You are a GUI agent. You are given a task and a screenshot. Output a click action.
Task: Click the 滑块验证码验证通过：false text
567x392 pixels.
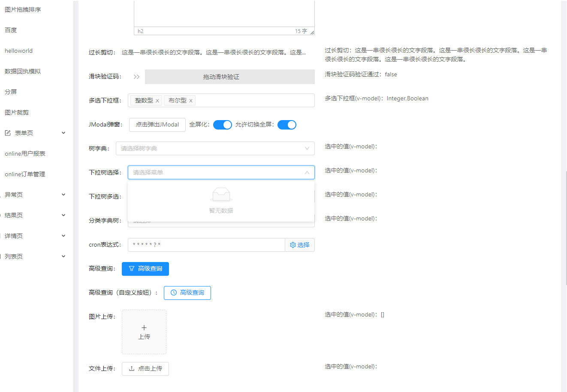[x=361, y=75]
